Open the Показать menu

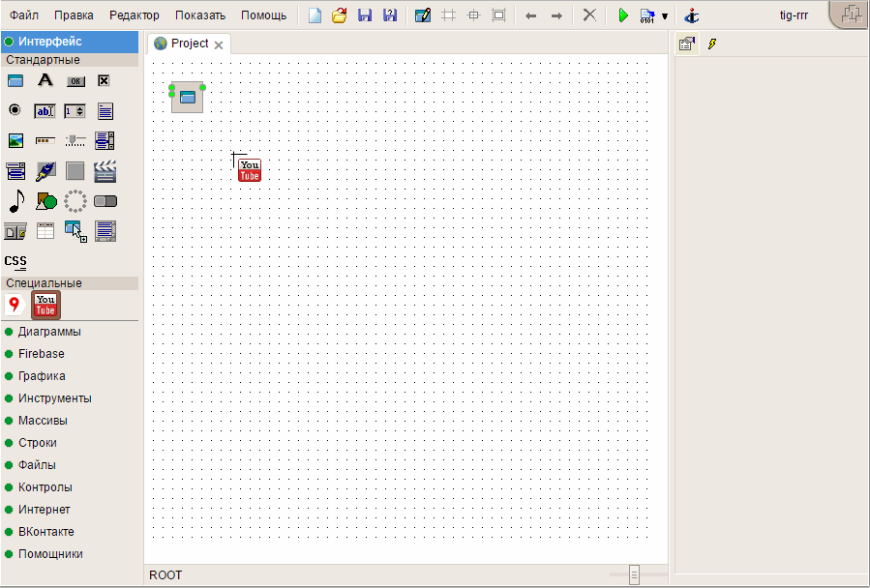click(x=200, y=15)
